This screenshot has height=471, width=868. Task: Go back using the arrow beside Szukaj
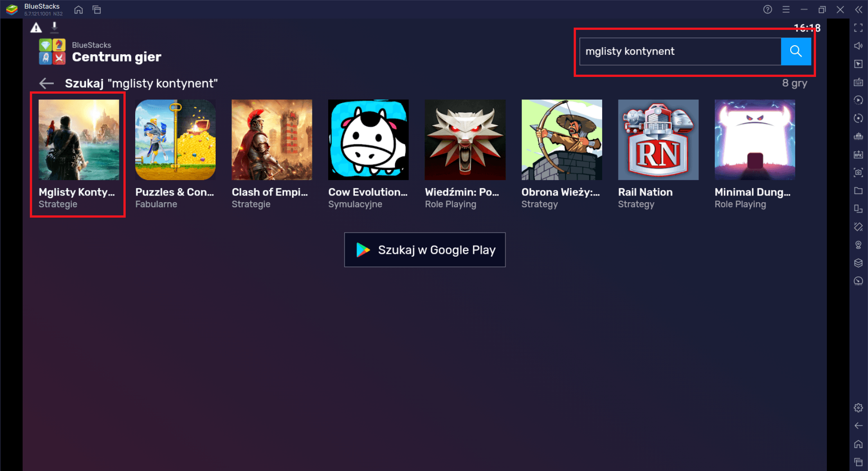(46, 83)
